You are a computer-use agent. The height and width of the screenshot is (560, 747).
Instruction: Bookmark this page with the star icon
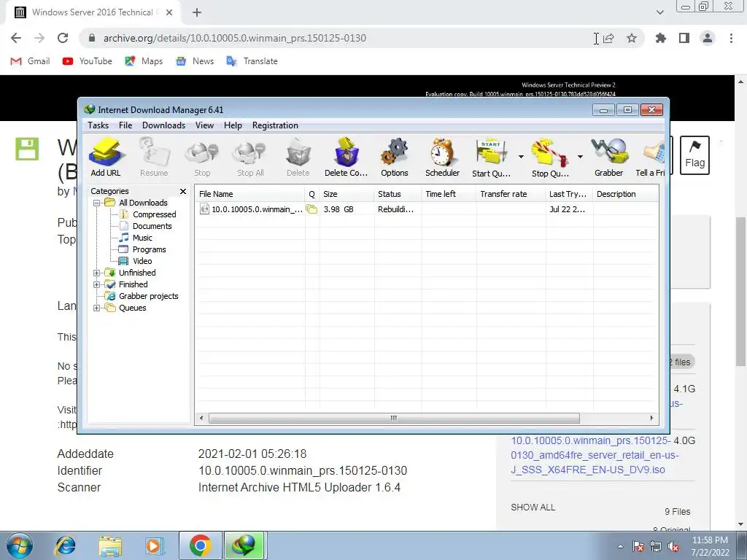coord(632,38)
